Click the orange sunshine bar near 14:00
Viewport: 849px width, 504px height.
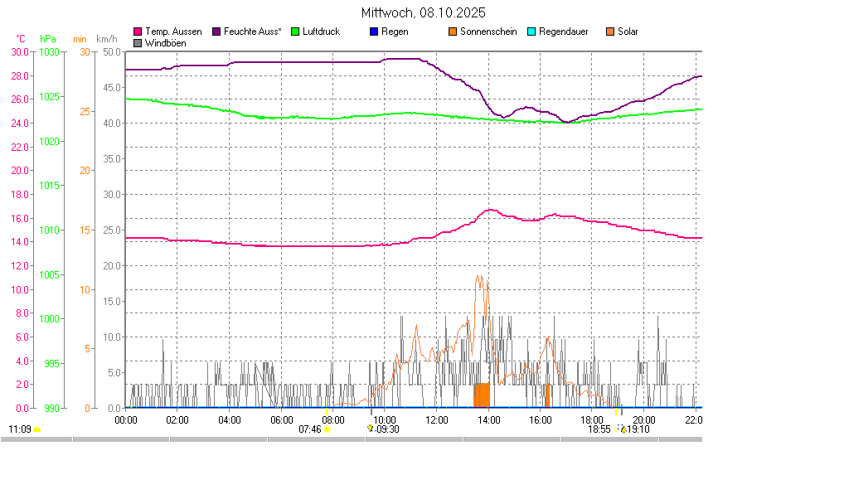[482, 395]
